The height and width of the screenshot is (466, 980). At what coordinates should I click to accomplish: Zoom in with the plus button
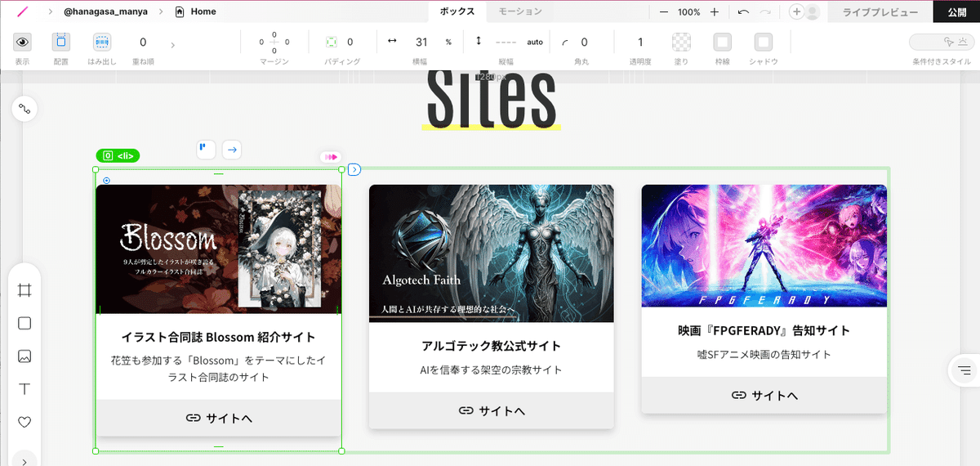[715, 12]
